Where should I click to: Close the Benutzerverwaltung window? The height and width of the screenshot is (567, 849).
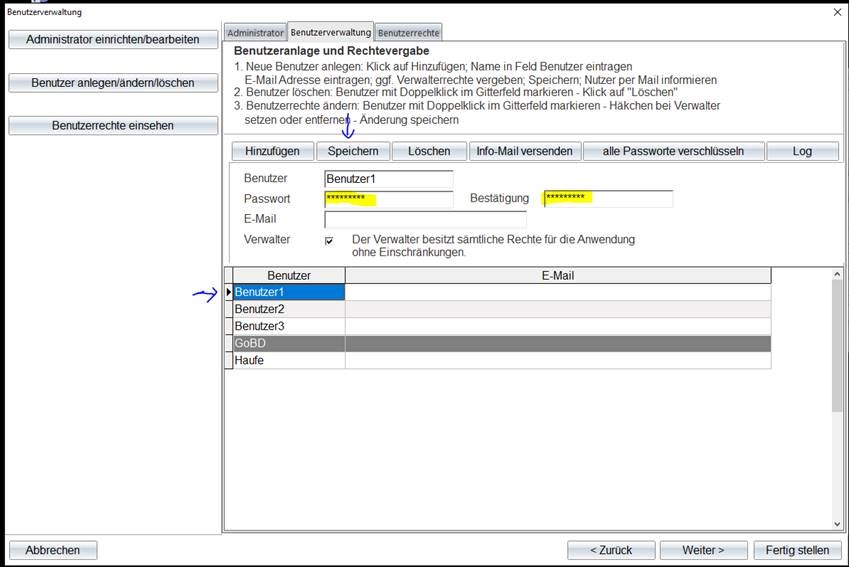[x=837, y=12]
